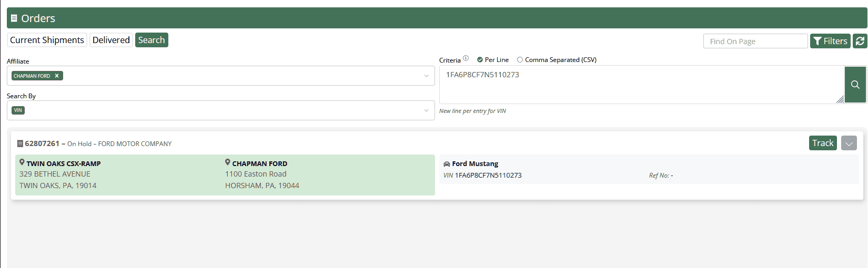The width and height of the screenshot is (868, 268).
Task: Remove the CHAPMAN FORD affiliate tag
Action: 57,76
